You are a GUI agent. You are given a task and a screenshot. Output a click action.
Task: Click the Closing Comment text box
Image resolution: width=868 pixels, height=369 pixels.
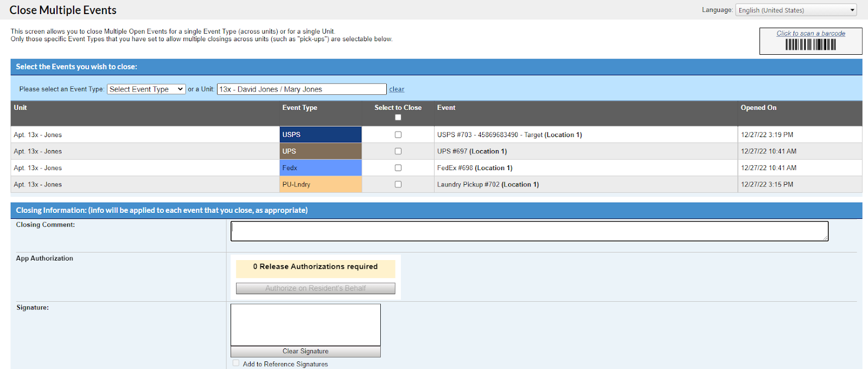point(529,231)
